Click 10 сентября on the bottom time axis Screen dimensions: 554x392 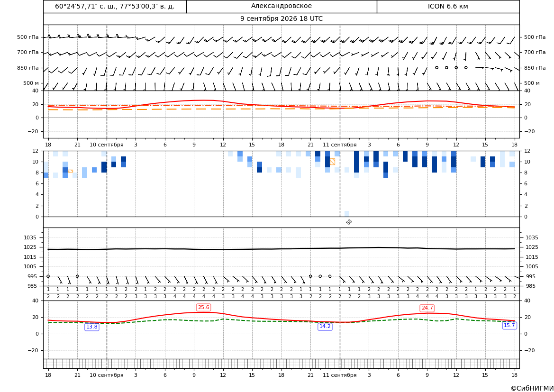tap(106, 375)
